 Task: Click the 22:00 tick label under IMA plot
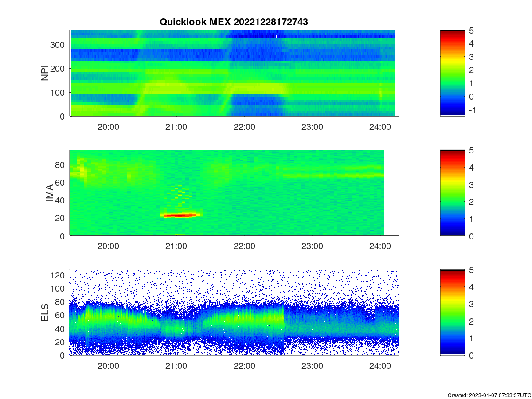pos(244,246)
